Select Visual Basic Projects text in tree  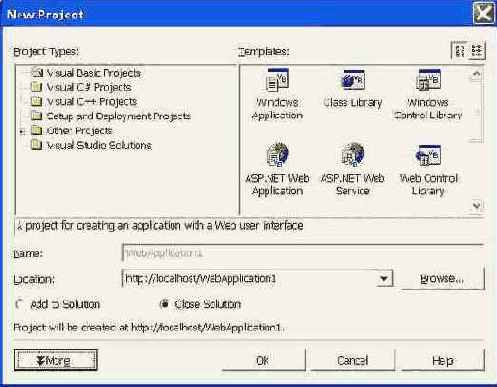[x=94, y=73]
